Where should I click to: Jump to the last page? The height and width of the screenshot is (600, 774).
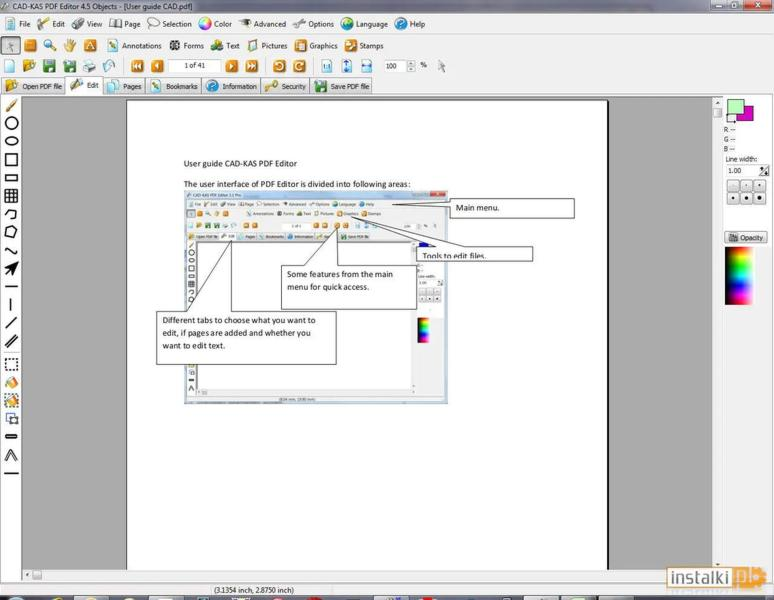click(x=252, y=66)
